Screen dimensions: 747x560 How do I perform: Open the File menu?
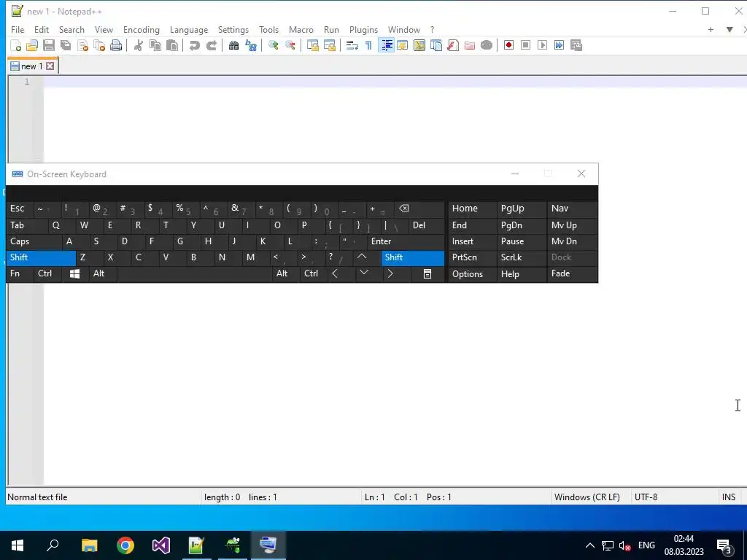18,29
